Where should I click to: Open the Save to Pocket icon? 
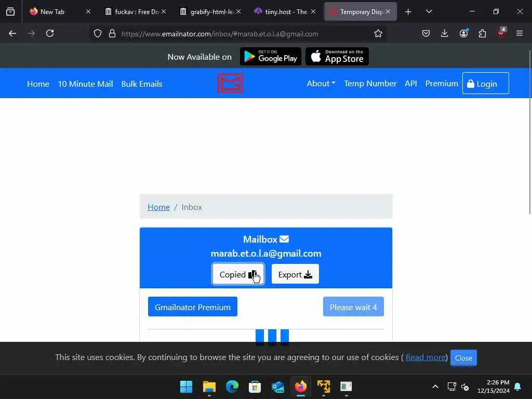tap(426, 33)
